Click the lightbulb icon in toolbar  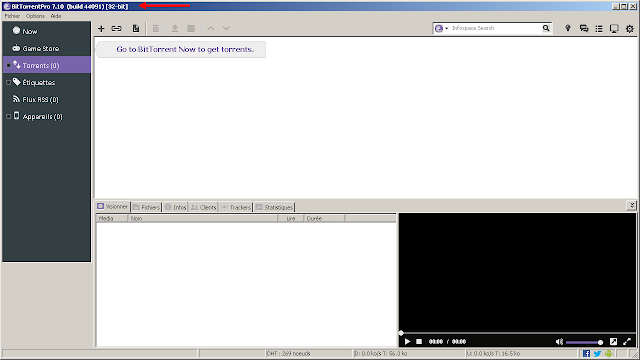(x=567, y=28)
